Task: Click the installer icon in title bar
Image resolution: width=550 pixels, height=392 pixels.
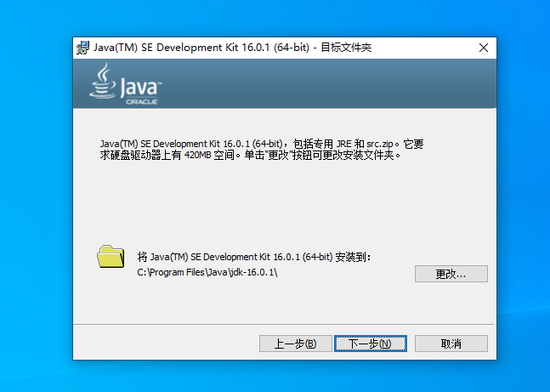Action: (x=82, y=48)
